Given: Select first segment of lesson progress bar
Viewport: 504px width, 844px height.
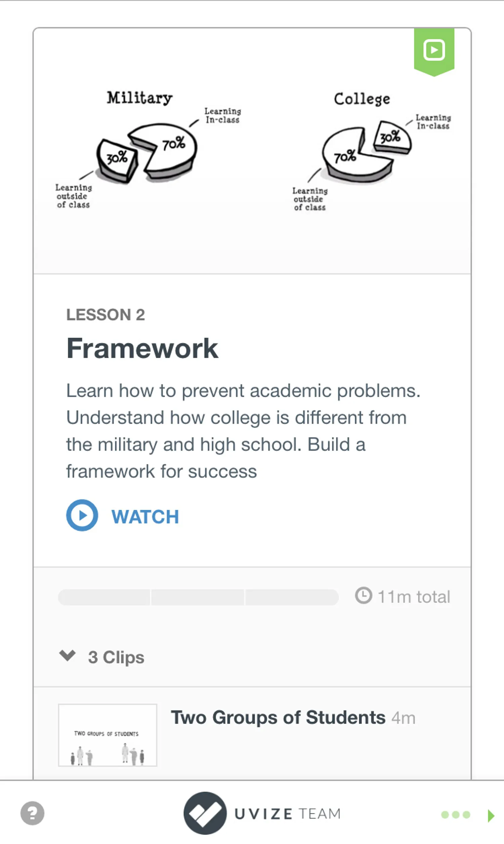Looking at the screenshot, I should click(x=104, y=597).
